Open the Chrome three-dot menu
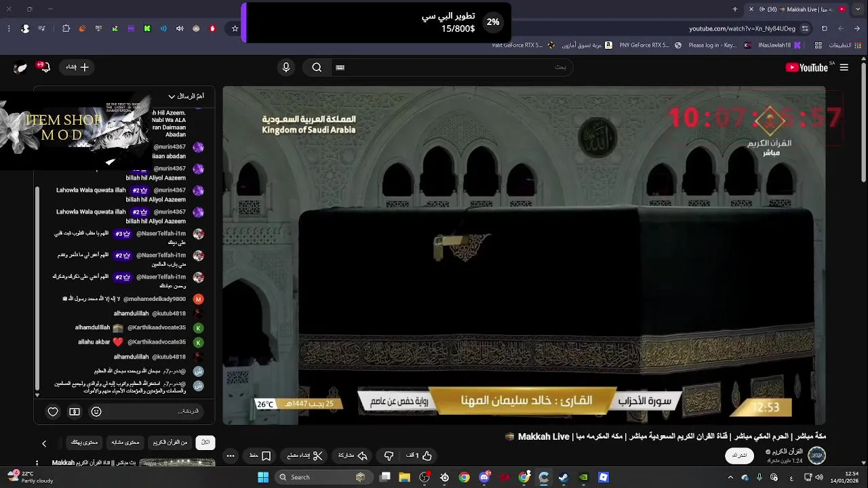The image size is (868, 488). 8,28
